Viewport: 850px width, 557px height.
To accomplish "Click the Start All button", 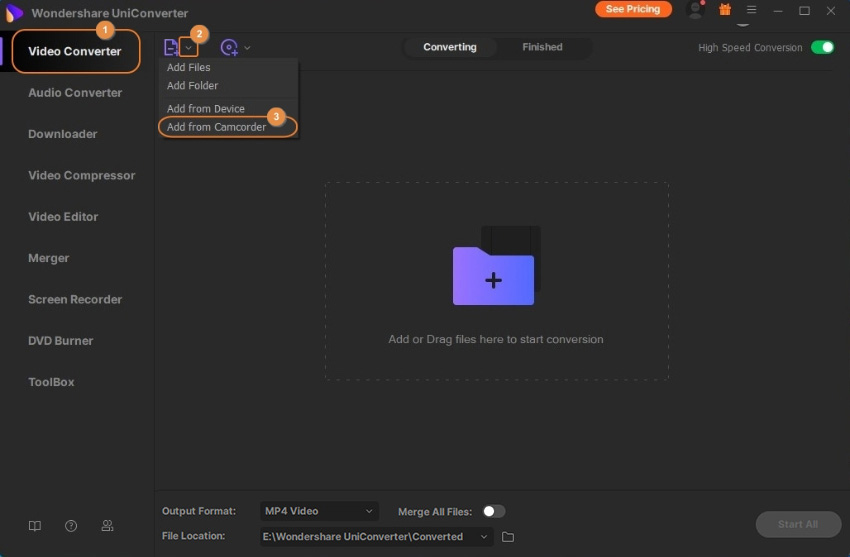I will pyautogui.click(x=798, y=524).
